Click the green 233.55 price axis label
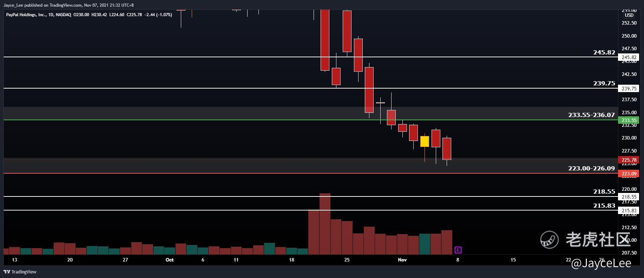644x278 pixels. (x=629, y=120)
